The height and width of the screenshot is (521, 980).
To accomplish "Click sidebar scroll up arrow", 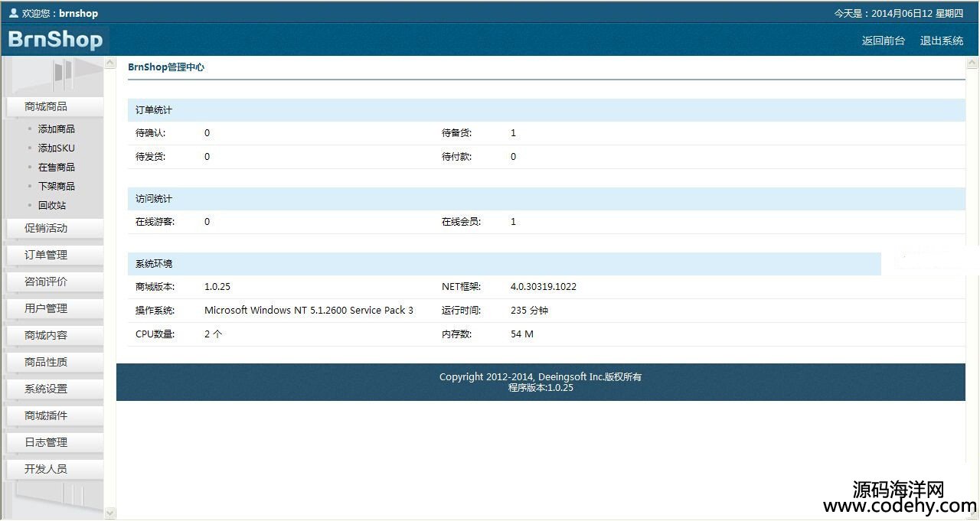I will click(109, 63).
